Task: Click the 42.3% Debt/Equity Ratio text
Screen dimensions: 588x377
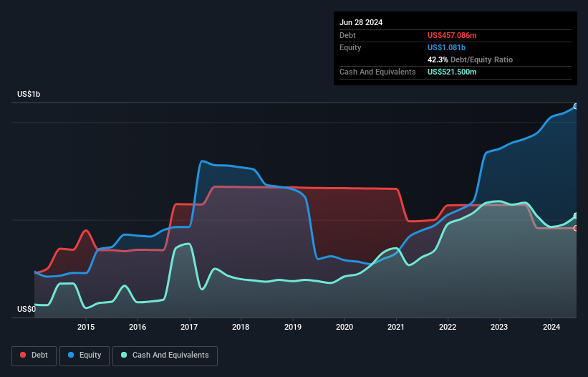Action: 470,59
